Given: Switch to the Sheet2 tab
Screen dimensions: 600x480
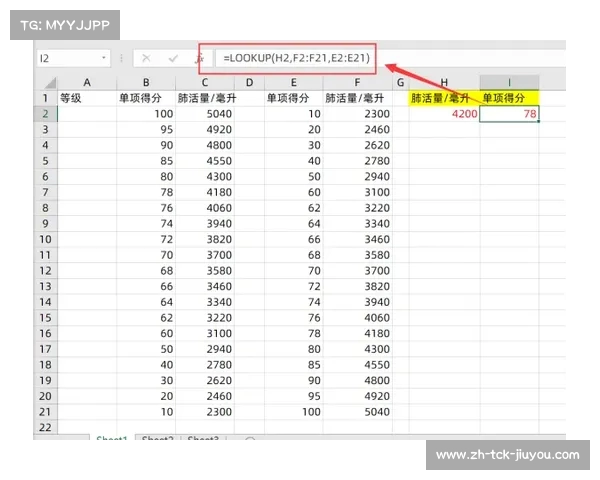Looking at the screenshot, I should coord(157,438).
